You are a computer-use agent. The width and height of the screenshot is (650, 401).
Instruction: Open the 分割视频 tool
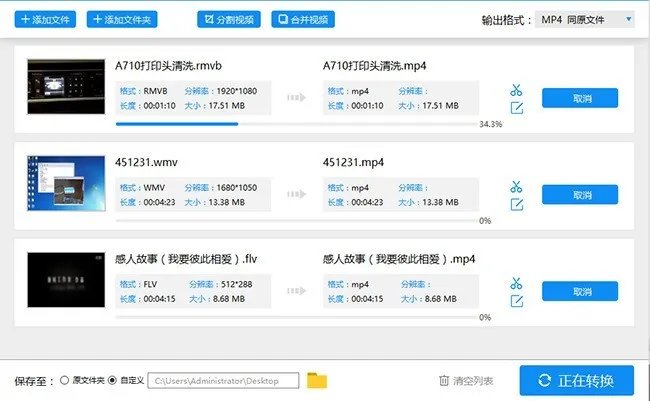click(229, 19)
